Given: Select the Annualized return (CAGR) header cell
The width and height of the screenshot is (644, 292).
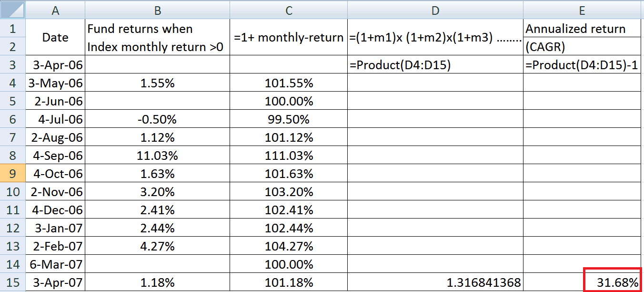Looking at the screenshot, I should coord(582,37).
